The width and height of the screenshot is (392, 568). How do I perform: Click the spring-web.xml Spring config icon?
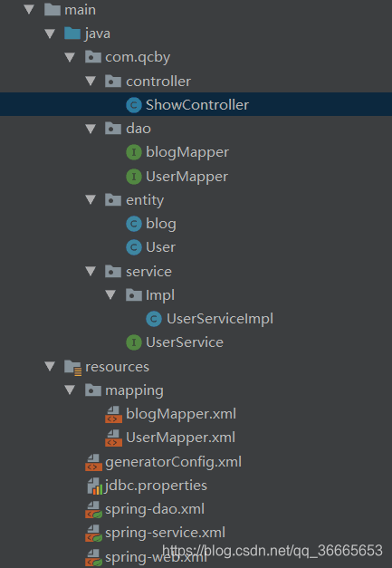coord(93,557)
